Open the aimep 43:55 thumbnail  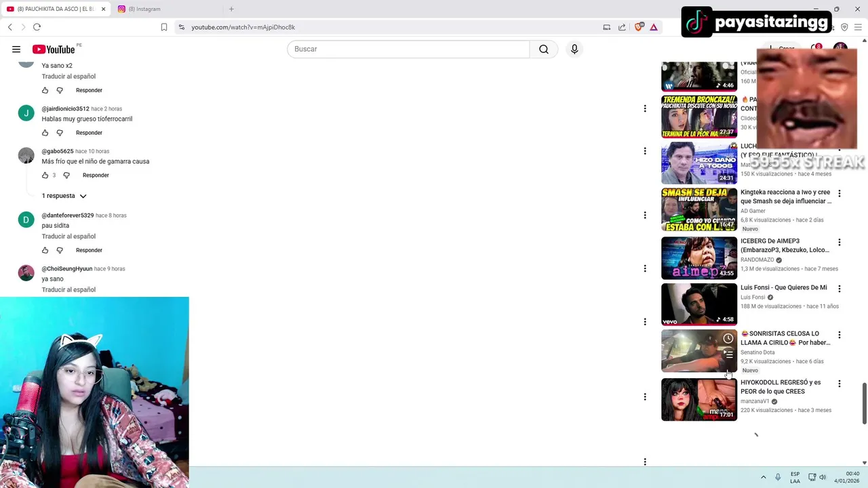699,258
